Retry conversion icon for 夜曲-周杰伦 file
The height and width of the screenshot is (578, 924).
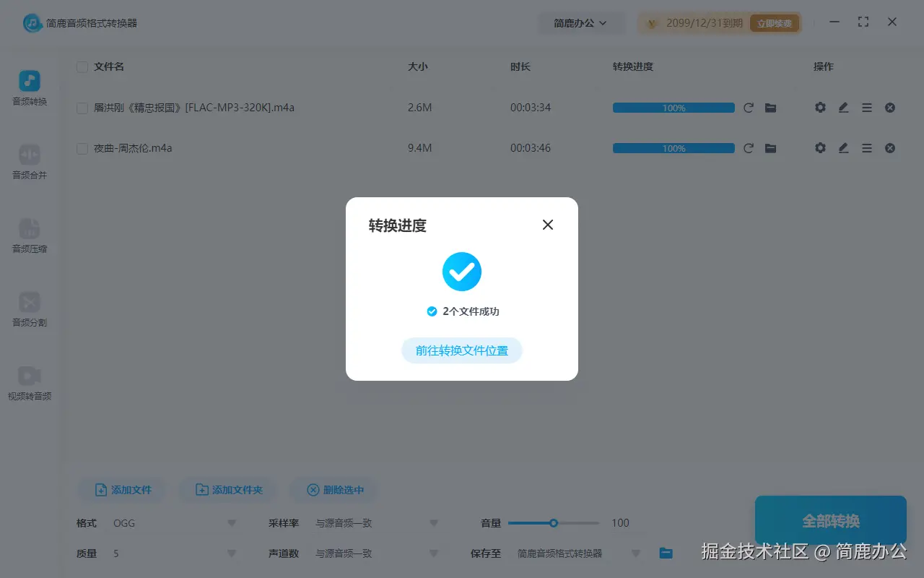pyautogui.click(x=749, y=148)
